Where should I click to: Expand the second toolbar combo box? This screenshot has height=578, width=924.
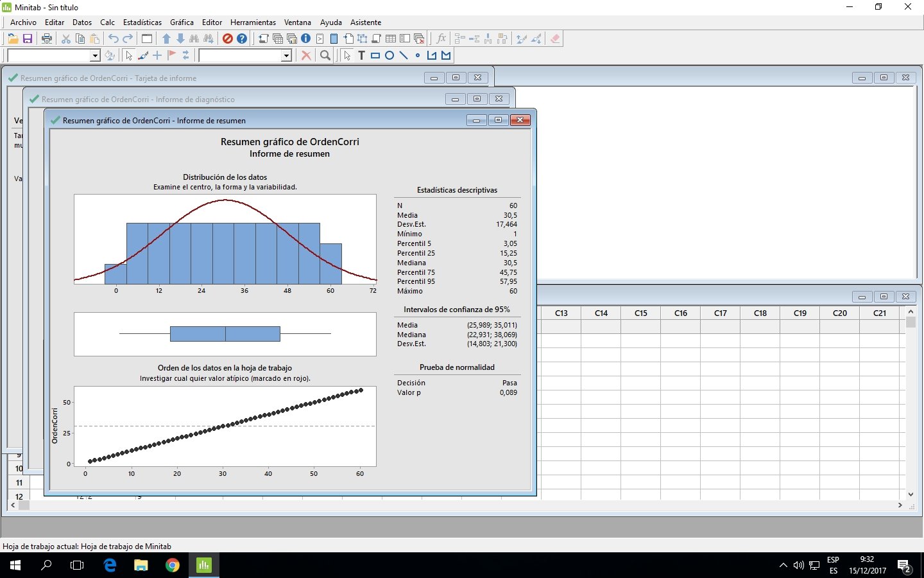click(286, 56)
